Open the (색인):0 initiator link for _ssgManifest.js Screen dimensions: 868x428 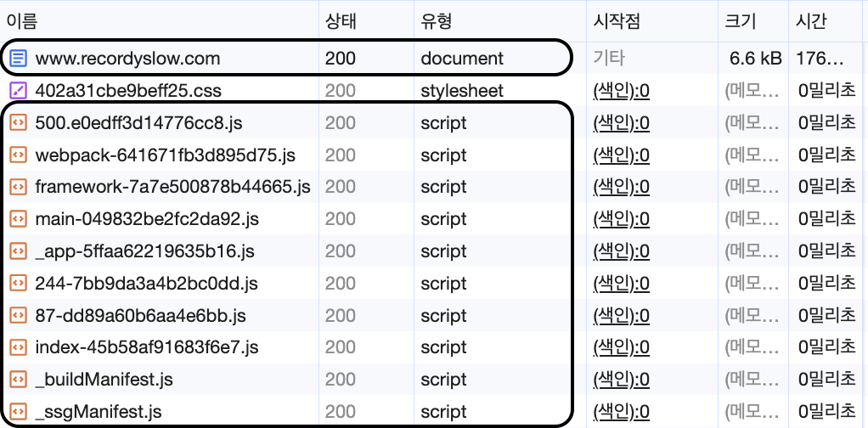point(621,412)
